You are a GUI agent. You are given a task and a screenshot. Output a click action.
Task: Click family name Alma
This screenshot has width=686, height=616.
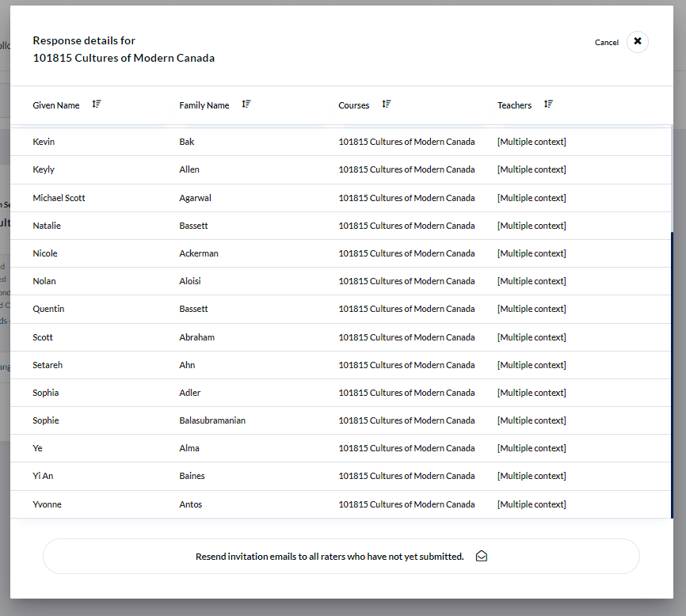pos(189,448)
